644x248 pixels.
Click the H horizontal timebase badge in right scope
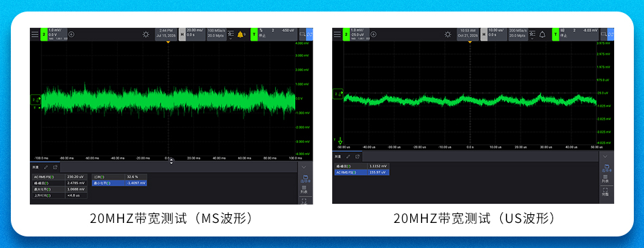pos(484,35)
